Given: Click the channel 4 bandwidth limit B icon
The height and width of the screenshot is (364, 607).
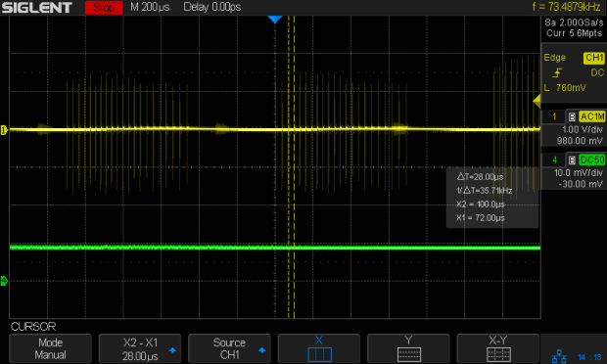Looking at the screenshot, I should 572,160.
